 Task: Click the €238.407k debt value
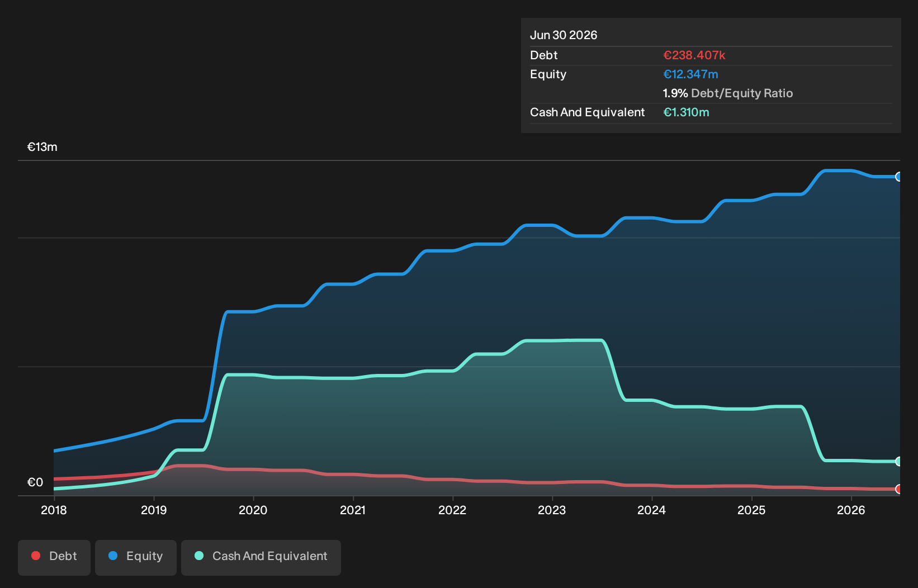694,55
